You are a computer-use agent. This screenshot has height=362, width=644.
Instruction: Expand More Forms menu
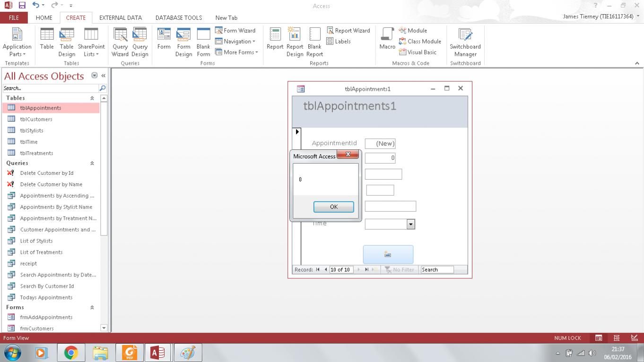point(237,52)
